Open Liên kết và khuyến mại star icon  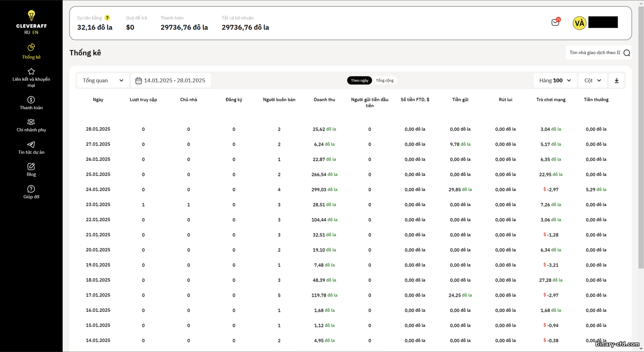[31, 71]
